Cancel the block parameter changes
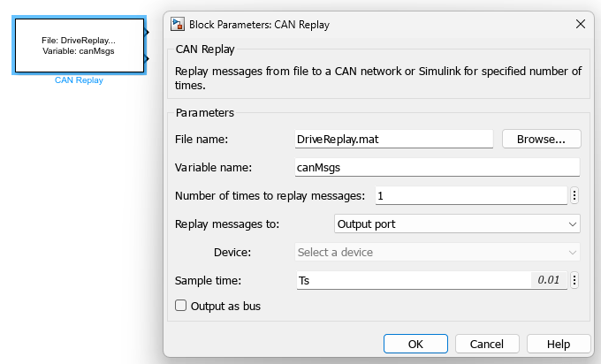 click(487, 344)
